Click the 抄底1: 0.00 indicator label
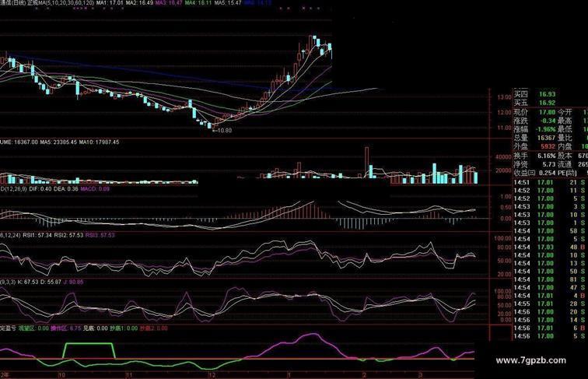 [124, 328]
